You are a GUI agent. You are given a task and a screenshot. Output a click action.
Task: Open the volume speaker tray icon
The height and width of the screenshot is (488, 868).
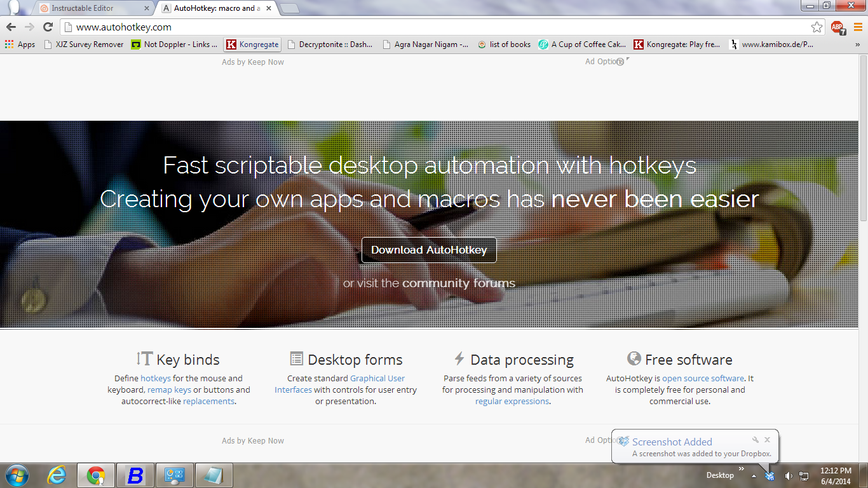coord(788,476)
